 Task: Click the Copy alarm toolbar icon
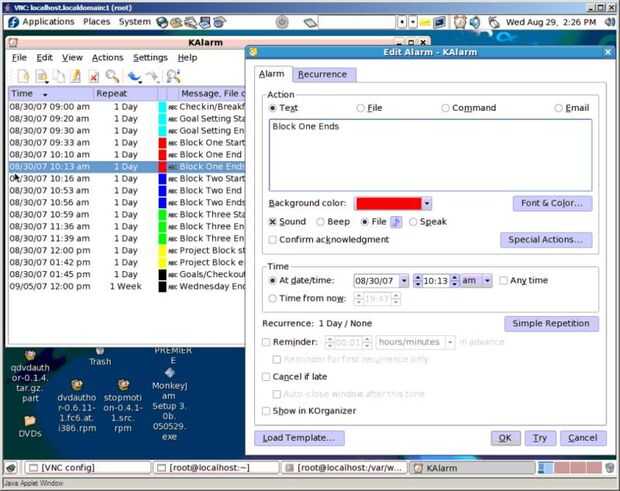[59, 76]
